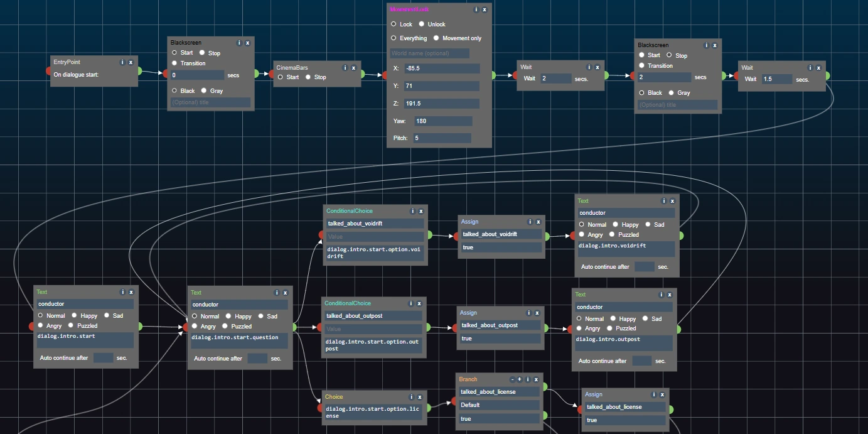This screenshot has height=434, width=868.
Task: Open info for the Choice node
Action: (412, 397)
